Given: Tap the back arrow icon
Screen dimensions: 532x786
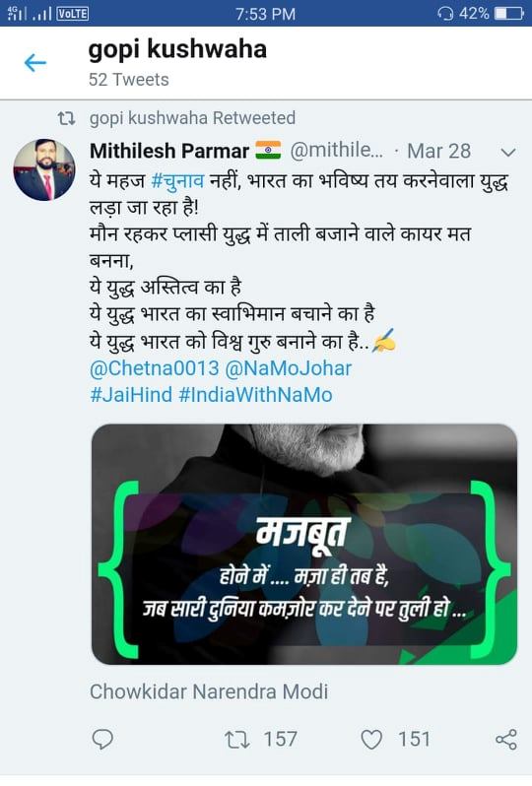Looking at the screenshot, I should tap(35, 63).
